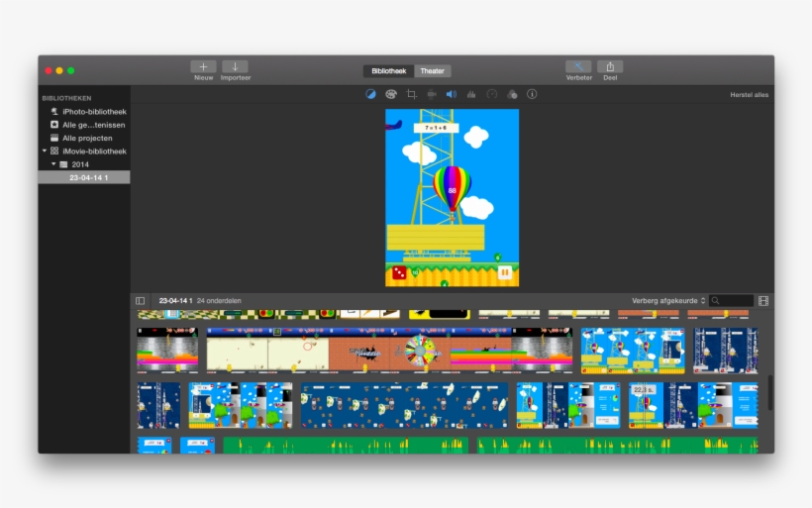Click the 23-04-14 1 browser title
The height and width of the screenshot is (508, 812).
tap(175, 301)
